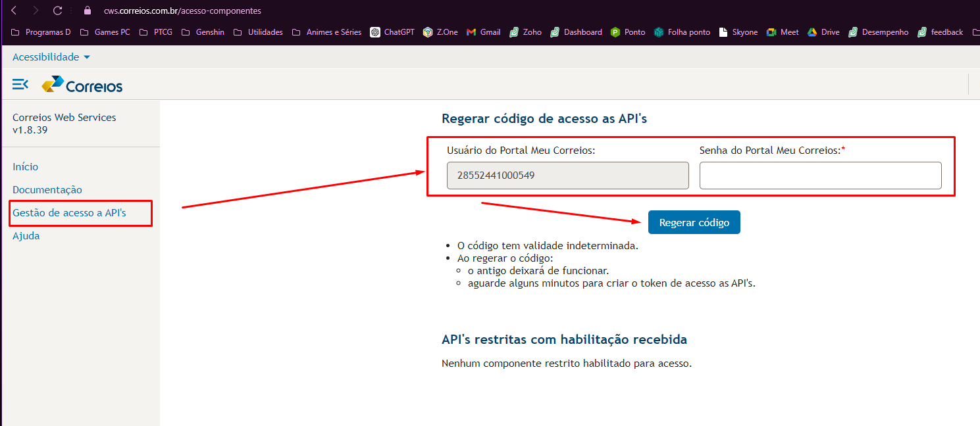
Task: Reload the page with refresh icon
Action: [57, 11]
